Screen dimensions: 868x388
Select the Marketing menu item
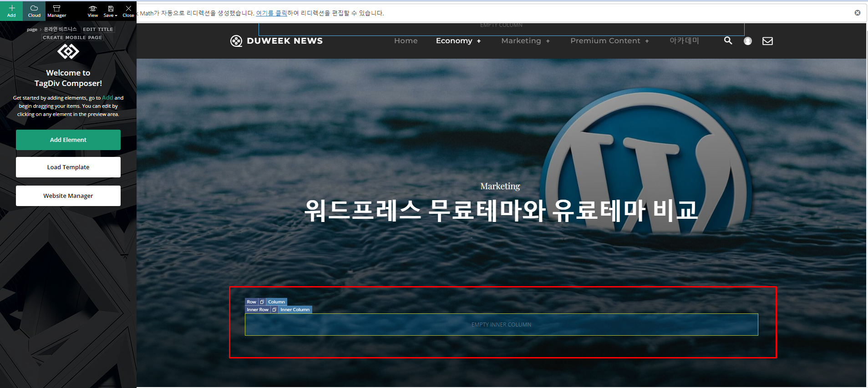point(521,41)
